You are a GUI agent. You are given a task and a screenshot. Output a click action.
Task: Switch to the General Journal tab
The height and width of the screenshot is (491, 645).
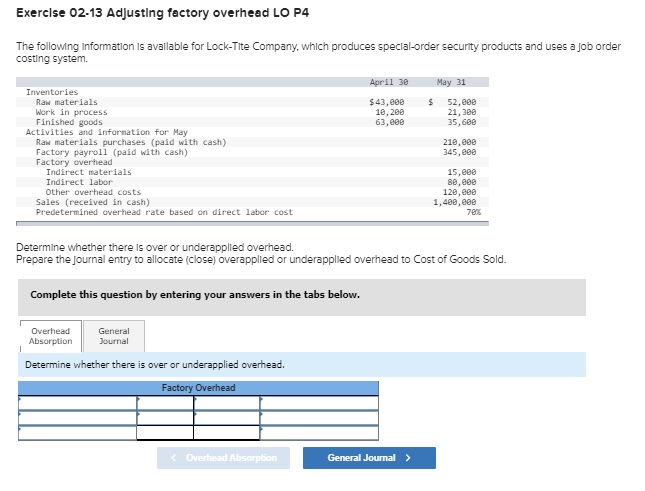pyautogui.click(x=114, y=336)
